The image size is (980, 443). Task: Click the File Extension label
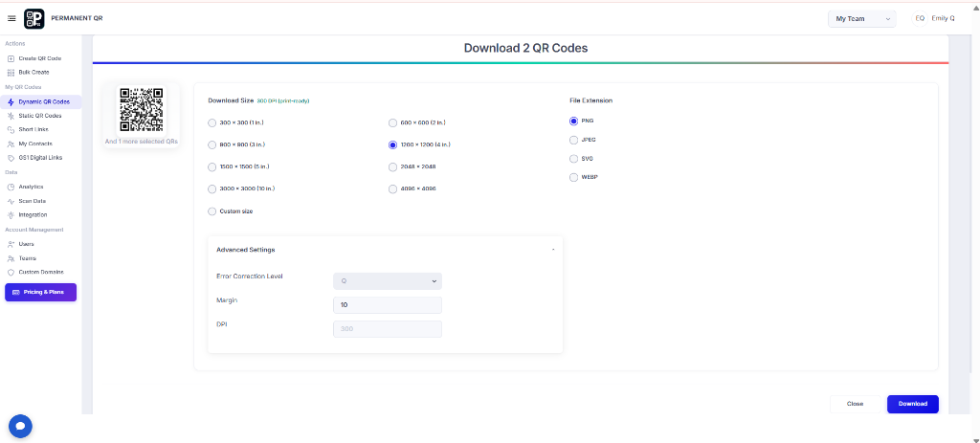590,100
